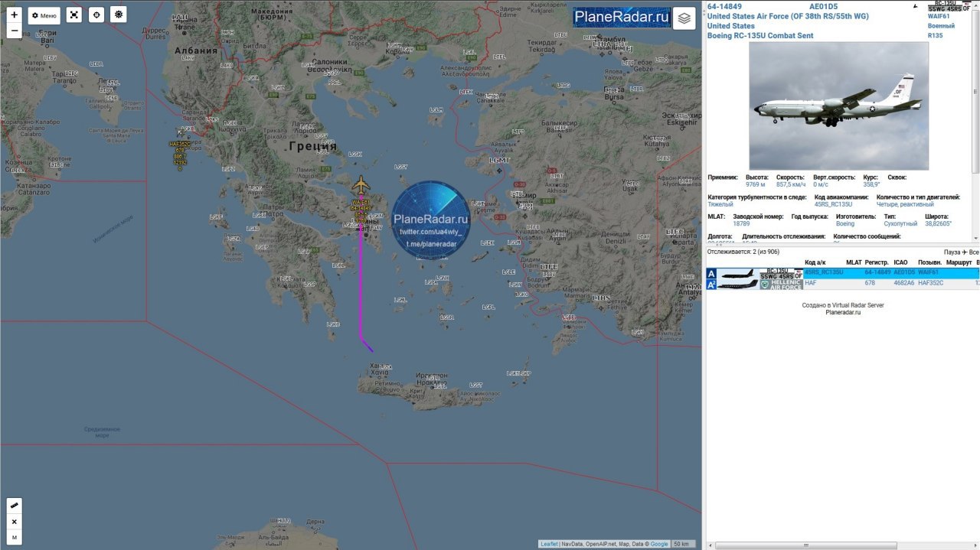Sort list by MLAT column

click(x=854, y=262)
